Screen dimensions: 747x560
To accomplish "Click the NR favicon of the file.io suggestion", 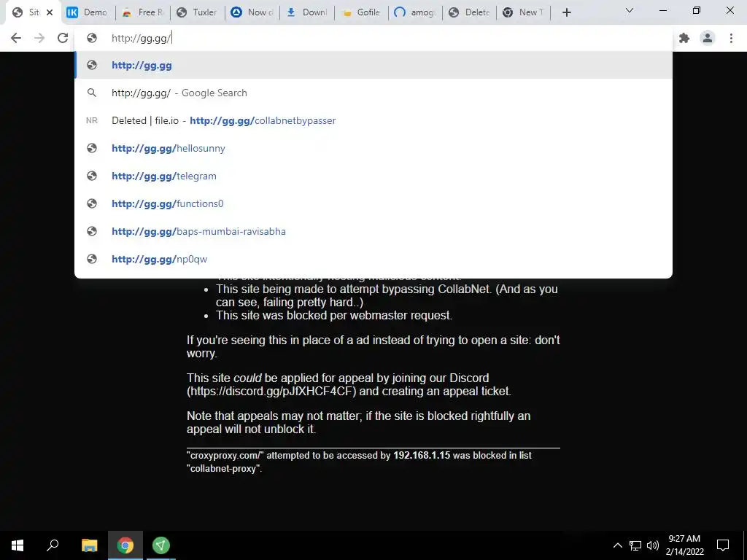I will click(92, 120).
